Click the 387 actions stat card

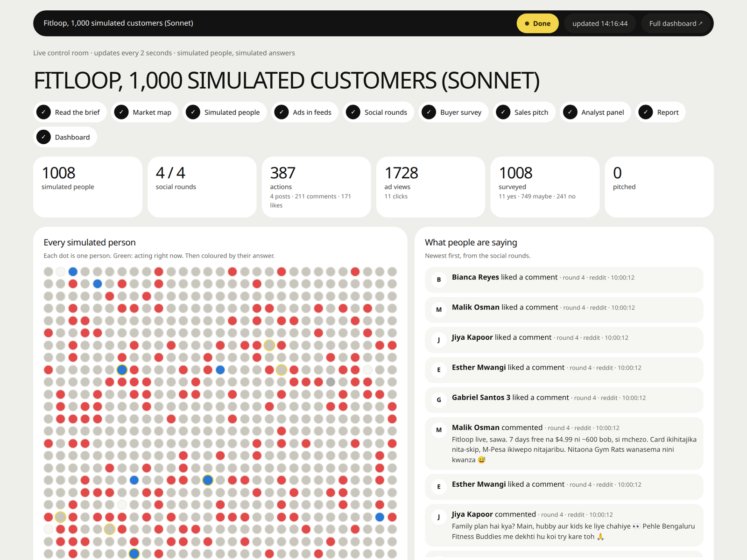pyautogui.click(x=317, y=187)
